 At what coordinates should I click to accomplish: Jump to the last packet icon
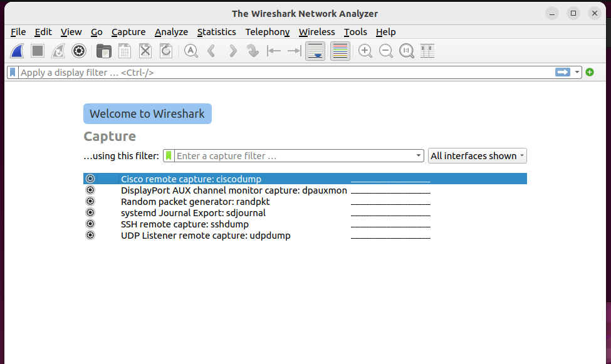click(x=295, y=51)
